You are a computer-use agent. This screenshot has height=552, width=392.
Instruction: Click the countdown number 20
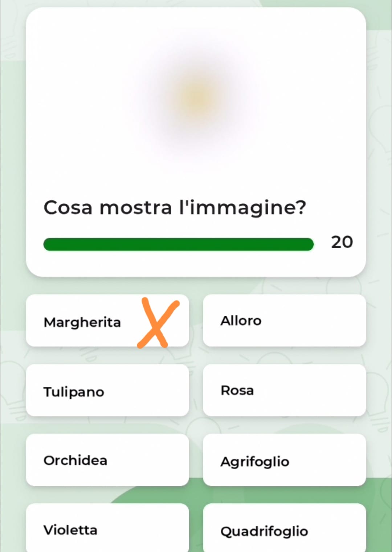coord(342,242)
